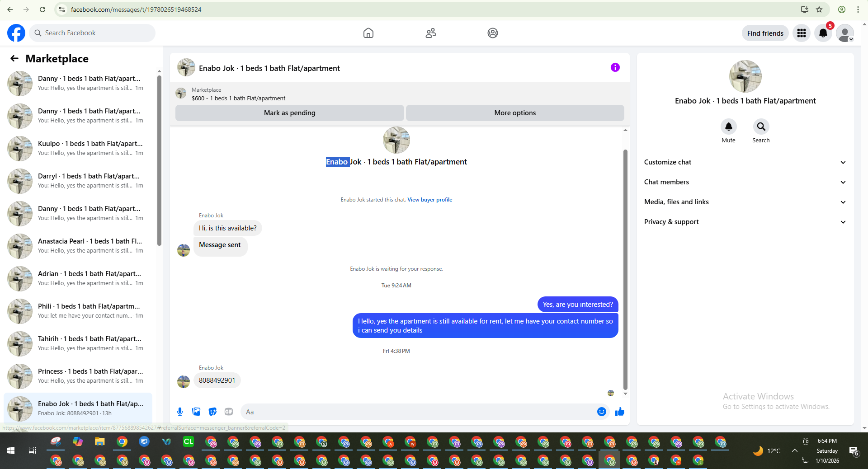
Task: Click the 'Yes, are you interested?' message
Action: coord(578,305)
